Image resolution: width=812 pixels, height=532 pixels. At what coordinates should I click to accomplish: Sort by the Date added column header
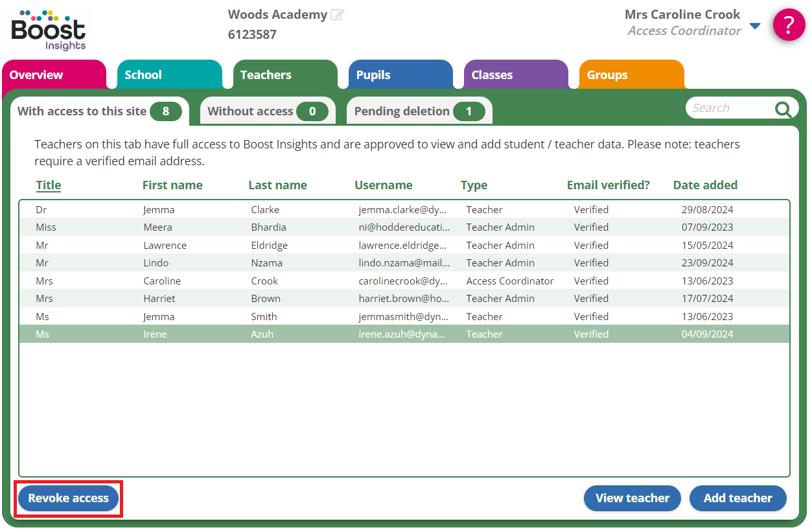[705, 185]
